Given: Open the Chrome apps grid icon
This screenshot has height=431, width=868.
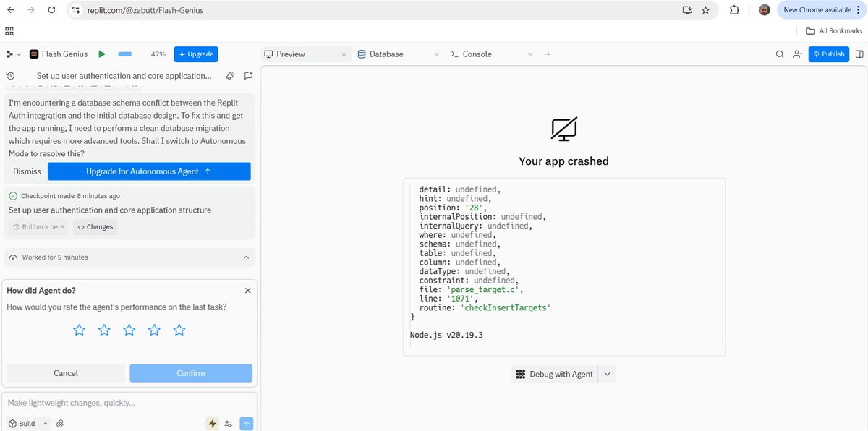Looking at the screenshot, I should (x=9, y=31).
